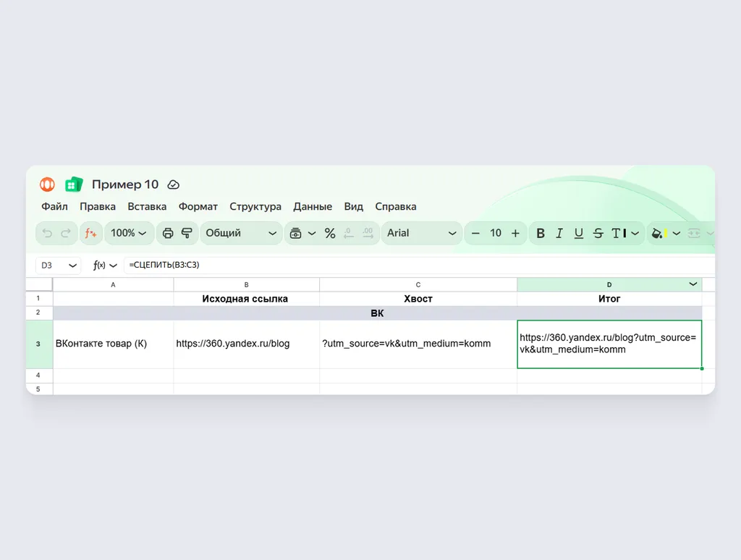
Task: Increase decimal places
Action: (x=368, y=233)
